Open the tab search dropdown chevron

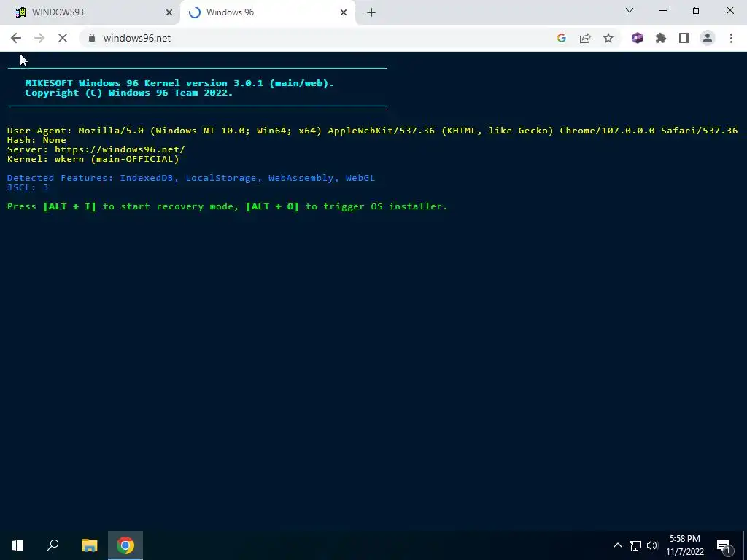click(630, 10)
